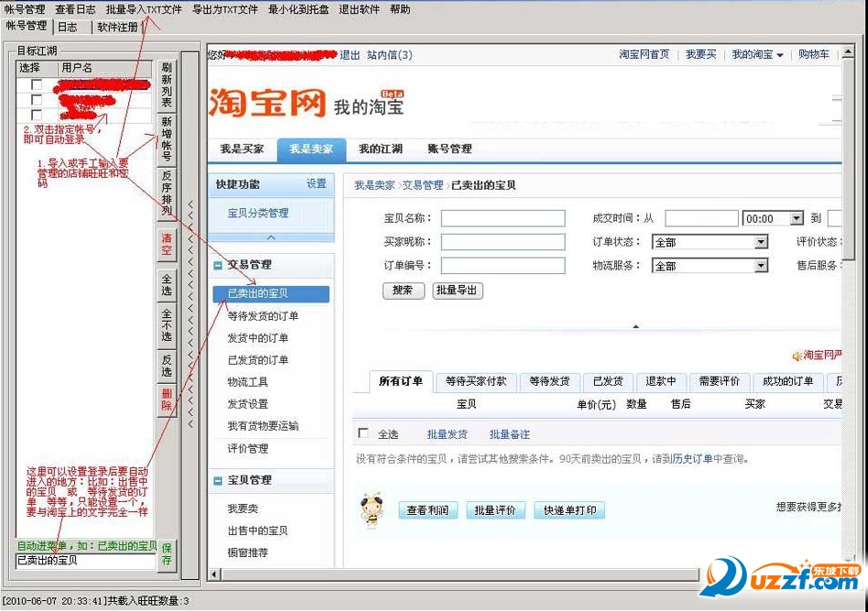Collapse the 宝贝管理 section
The width and height of the screenshot is (868, 612).
coord(217,481)
